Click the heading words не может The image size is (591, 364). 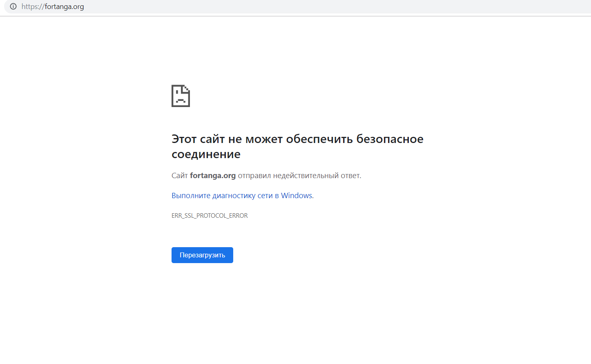click(255, 139)
